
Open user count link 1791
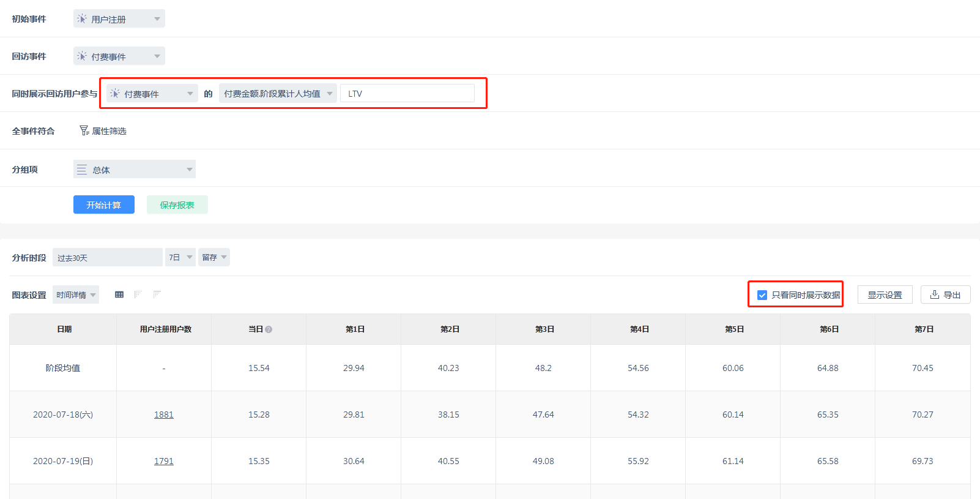(x=164, y=461)
